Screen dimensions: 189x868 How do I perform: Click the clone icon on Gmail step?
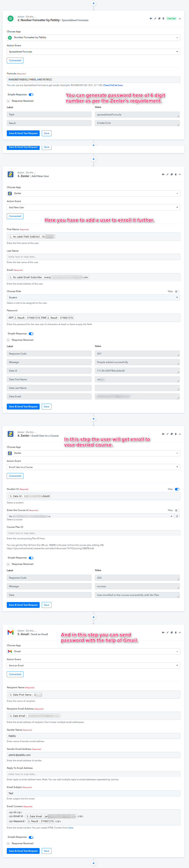click(x=172, y=632)
